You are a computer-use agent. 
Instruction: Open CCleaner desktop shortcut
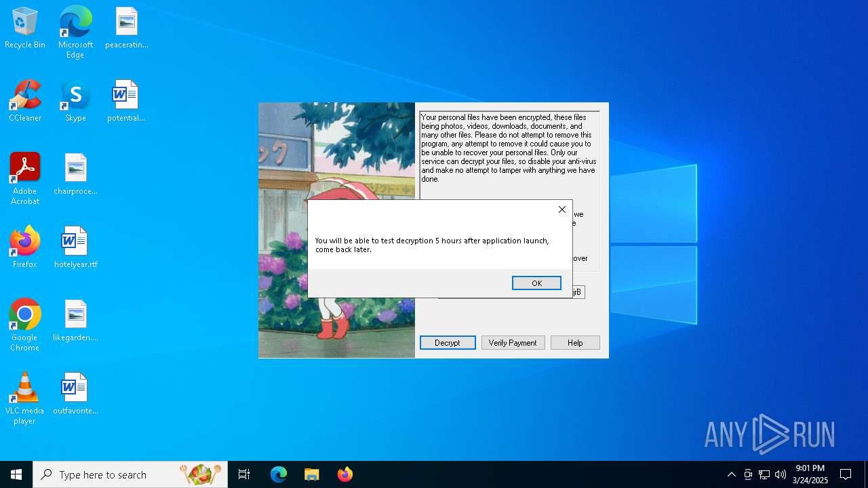(x=25, y=101)
